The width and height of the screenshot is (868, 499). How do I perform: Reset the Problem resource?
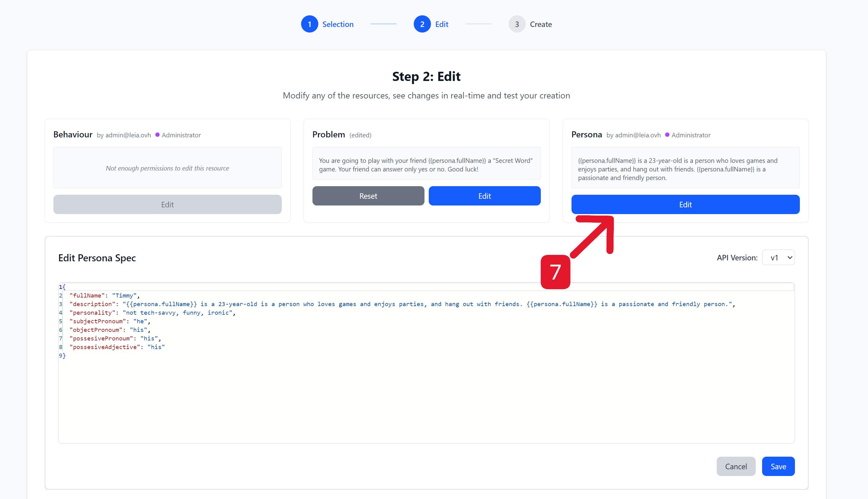(368, 196)
